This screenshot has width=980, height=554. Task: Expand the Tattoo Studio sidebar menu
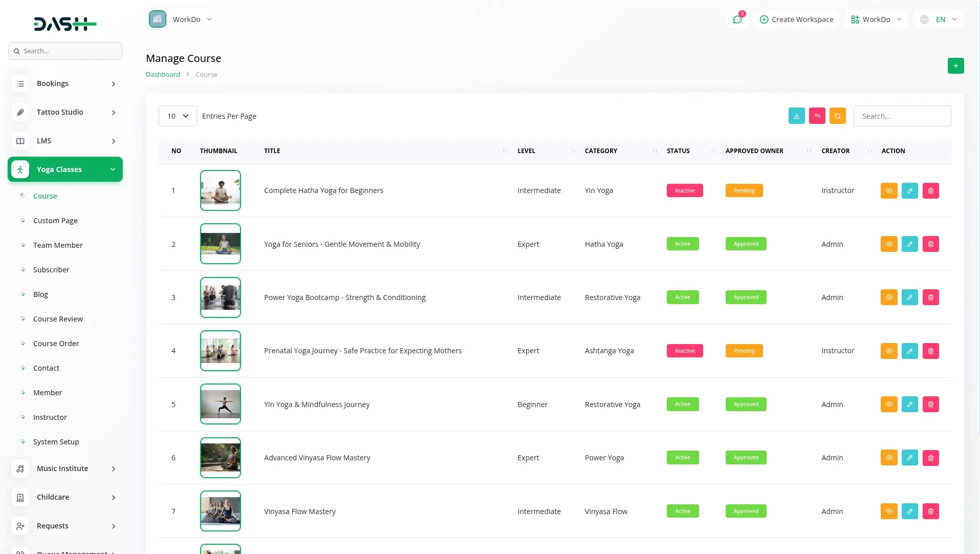click(x=65, y=112)
